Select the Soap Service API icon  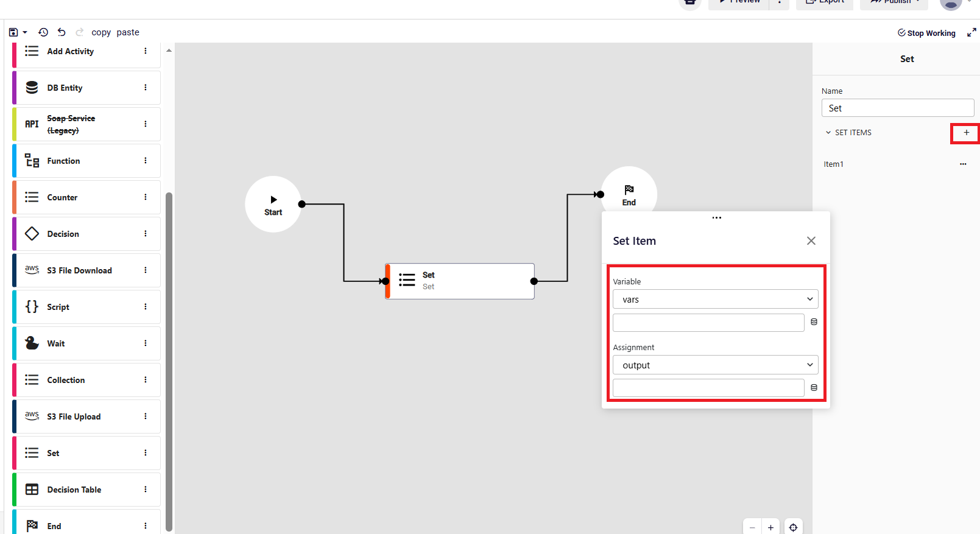point(32,124)
